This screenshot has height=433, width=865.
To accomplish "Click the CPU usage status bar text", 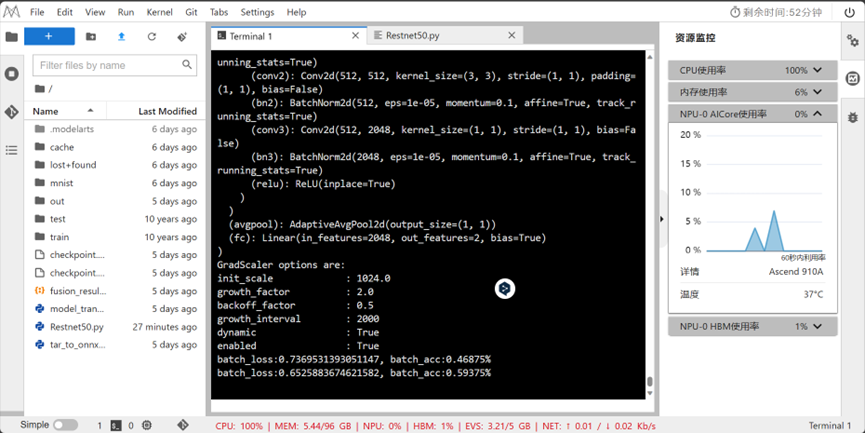I will coord(239,426).
